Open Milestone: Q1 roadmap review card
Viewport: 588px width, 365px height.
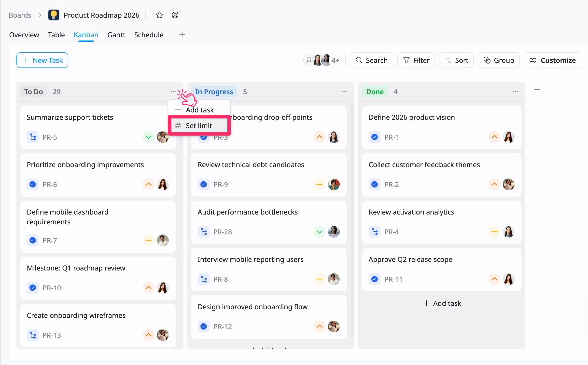(x=98, y=278)
